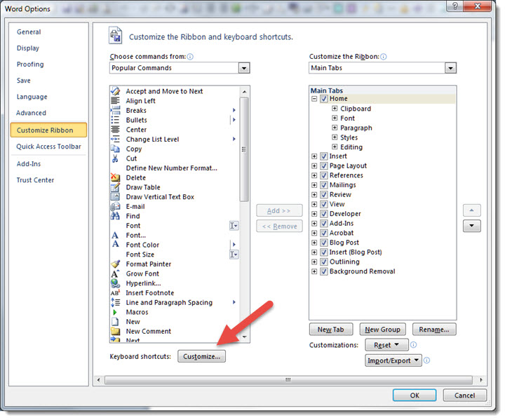The image size is (505, 420).
Task: Click the help question mark in title bar
Action: pos(454,6)
